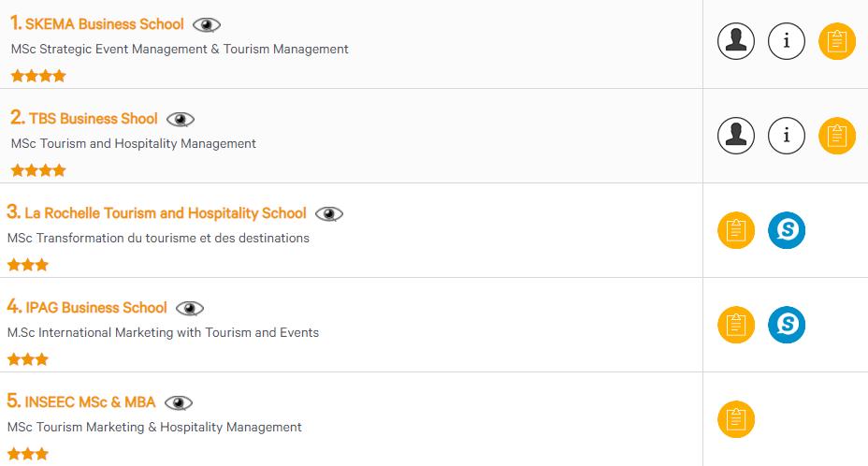The height and width of the screenshot is (466, 868).
Task: Open the info icon for TBS Business School
Action: (x=787, y=136)
